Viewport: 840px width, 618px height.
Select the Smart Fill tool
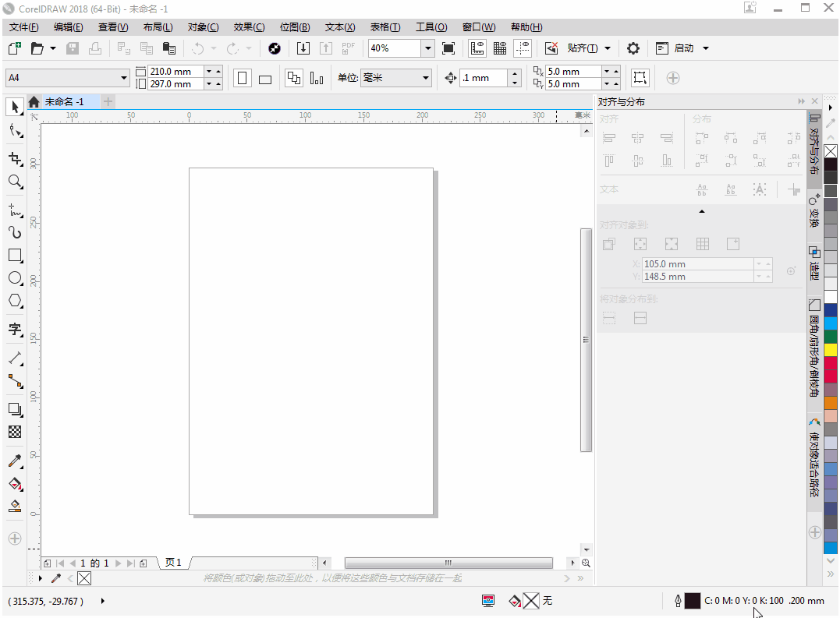(x=15, y=507)
